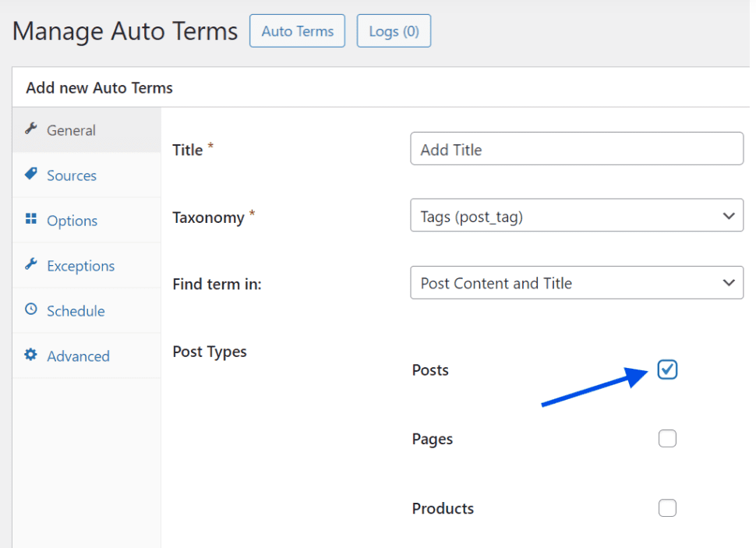Image resolution: width=756 pixels, height=548 pixels.
Task: Click the Find term in label
Action: point(217,284)
